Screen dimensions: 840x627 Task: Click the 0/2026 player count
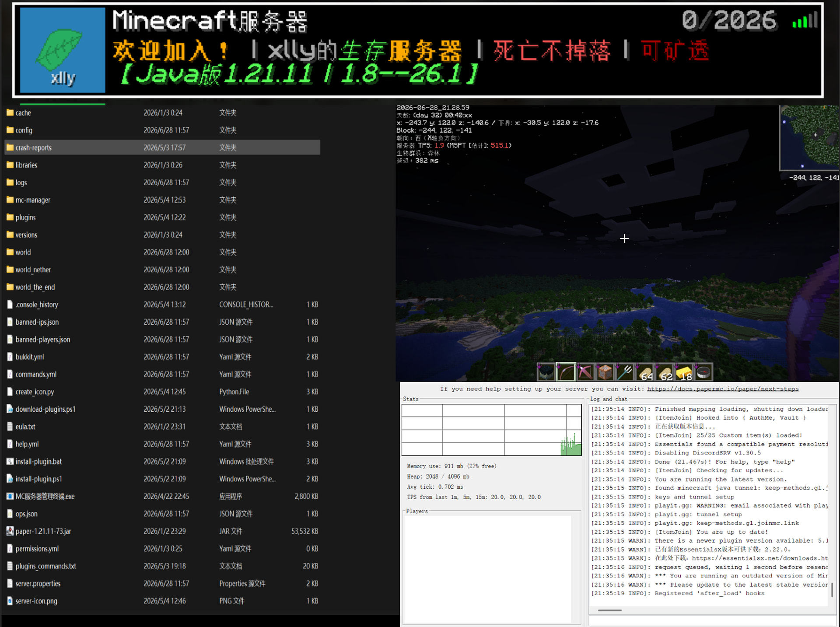(x=729, y=20)
